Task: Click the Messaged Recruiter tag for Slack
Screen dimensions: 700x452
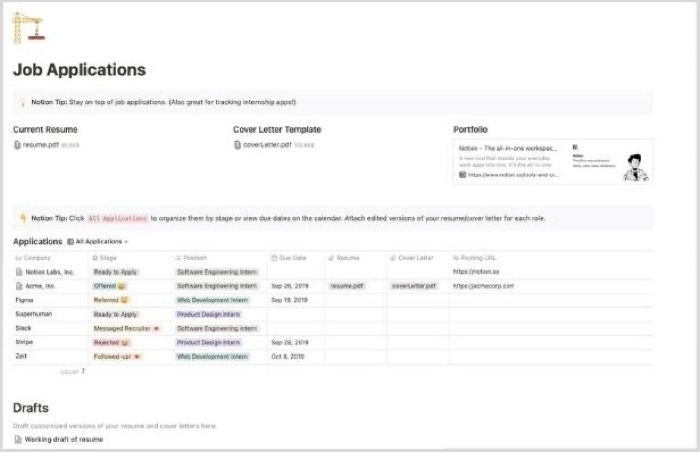Action: 127,329
